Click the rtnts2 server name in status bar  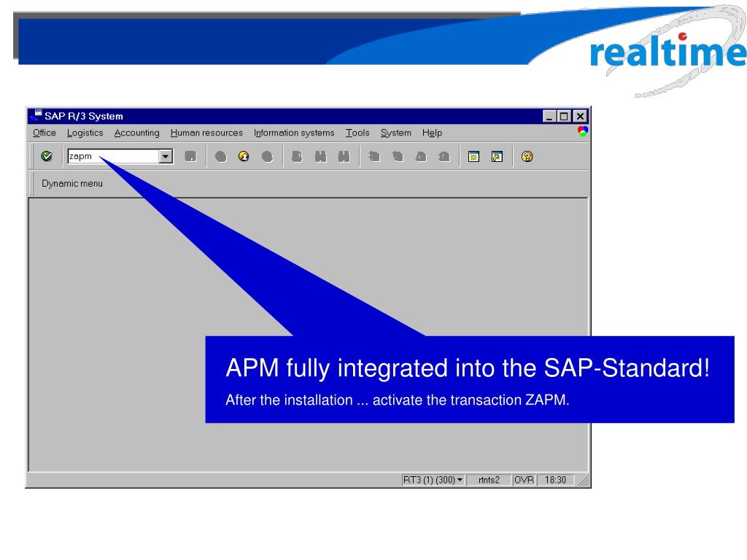(x=489, y=480)
